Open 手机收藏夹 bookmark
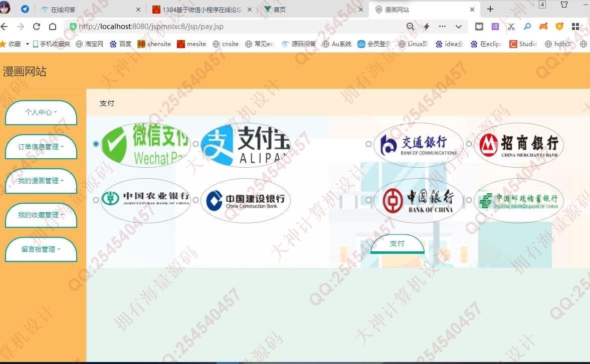The height and width of the screenshot is (364, 590). [x=51, y=44]
